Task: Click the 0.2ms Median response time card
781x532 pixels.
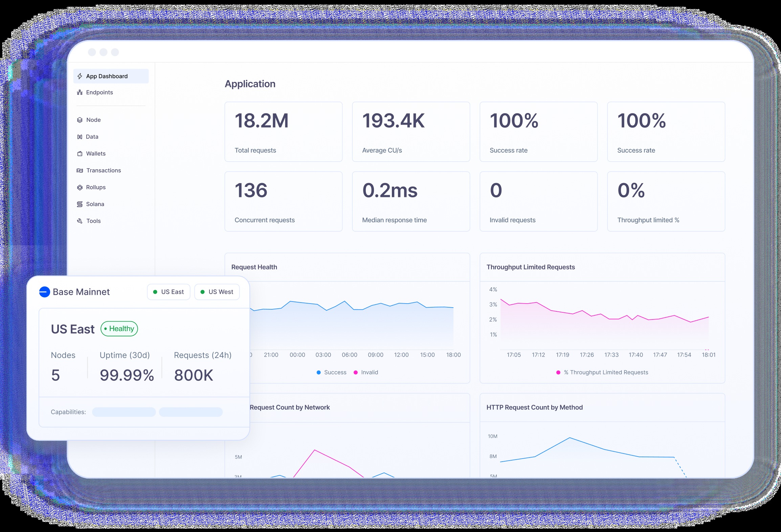Action: coord(411,201)
